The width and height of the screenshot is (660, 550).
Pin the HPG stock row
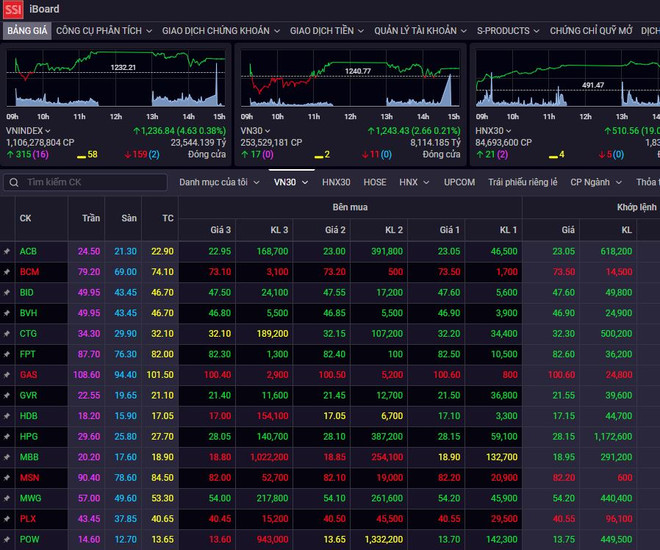[x=7, y=436]
